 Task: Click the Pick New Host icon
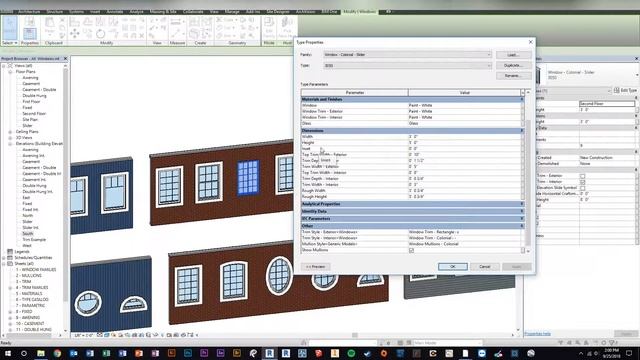pos(287,27)
